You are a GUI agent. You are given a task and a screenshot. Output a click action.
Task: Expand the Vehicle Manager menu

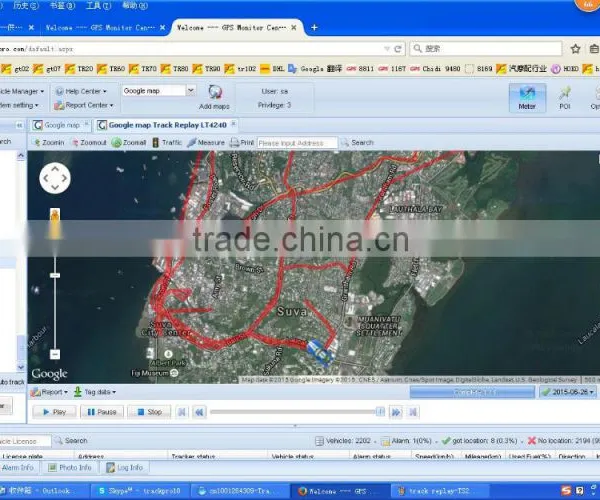[22, 91]
